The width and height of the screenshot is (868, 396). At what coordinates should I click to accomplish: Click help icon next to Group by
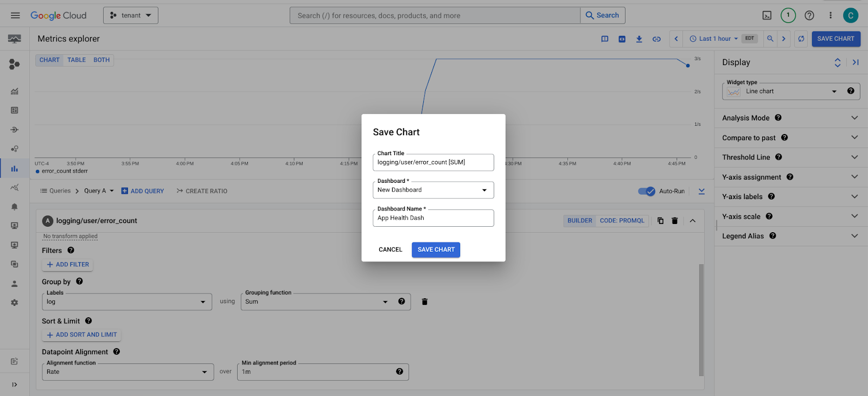(79, 281)
